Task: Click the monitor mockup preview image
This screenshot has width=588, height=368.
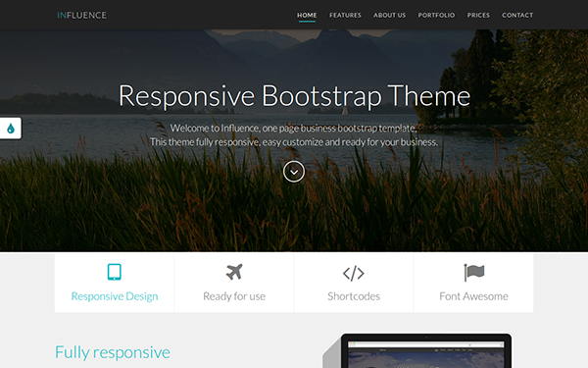Action: (417, 350)
